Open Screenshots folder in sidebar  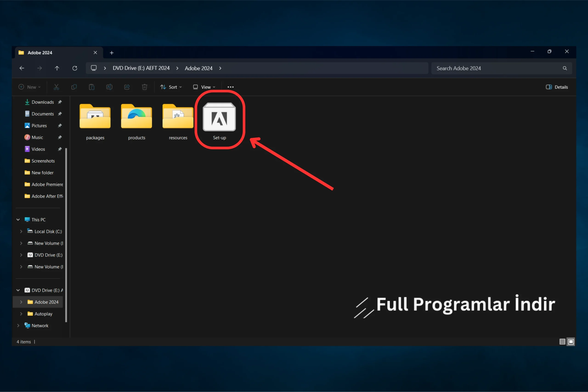tap(40, 161)
